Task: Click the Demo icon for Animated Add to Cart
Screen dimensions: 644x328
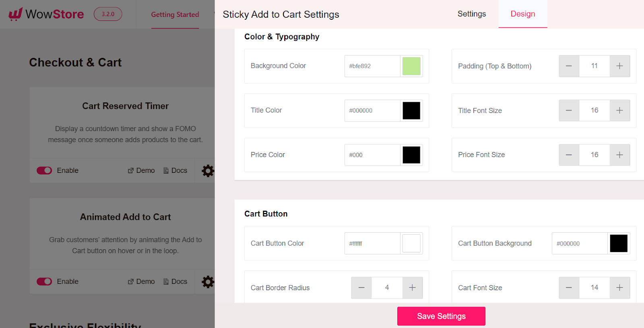Action: [x=130, y=281]
